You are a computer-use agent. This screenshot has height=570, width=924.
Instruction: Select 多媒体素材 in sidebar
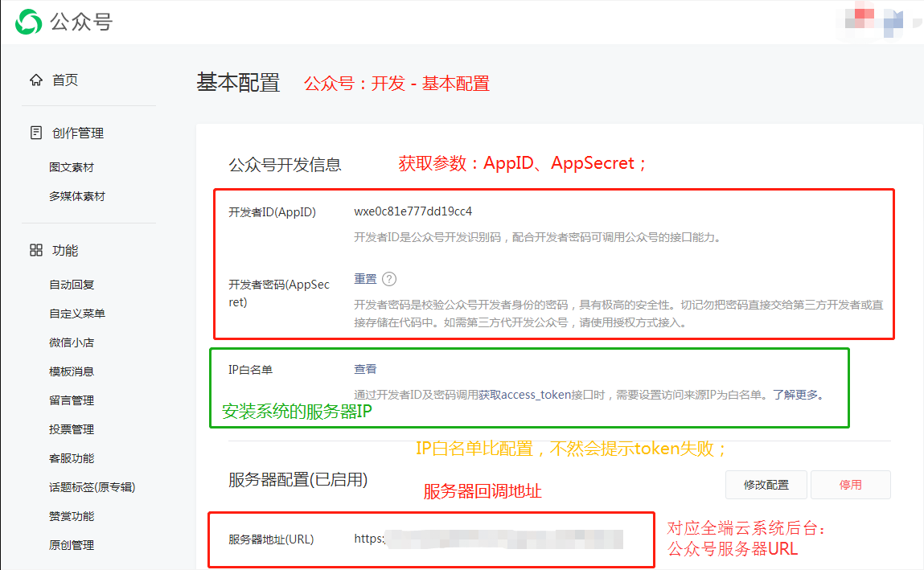click(x=77, y=196)
